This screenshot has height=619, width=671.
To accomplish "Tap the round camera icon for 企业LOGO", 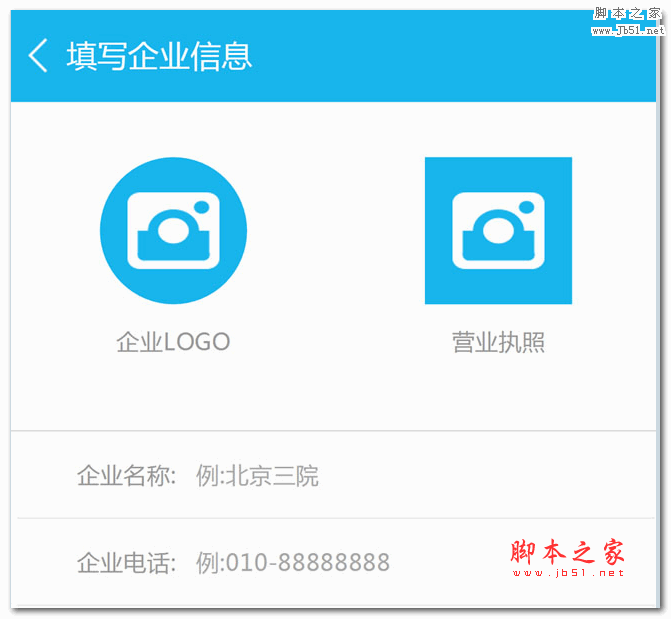I will 173,231.
